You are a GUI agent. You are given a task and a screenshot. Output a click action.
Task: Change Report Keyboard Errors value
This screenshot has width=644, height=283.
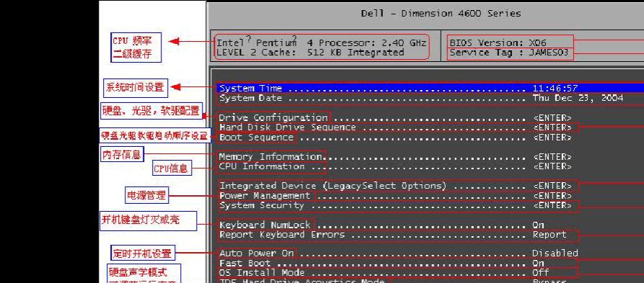(x=550, y=235)
